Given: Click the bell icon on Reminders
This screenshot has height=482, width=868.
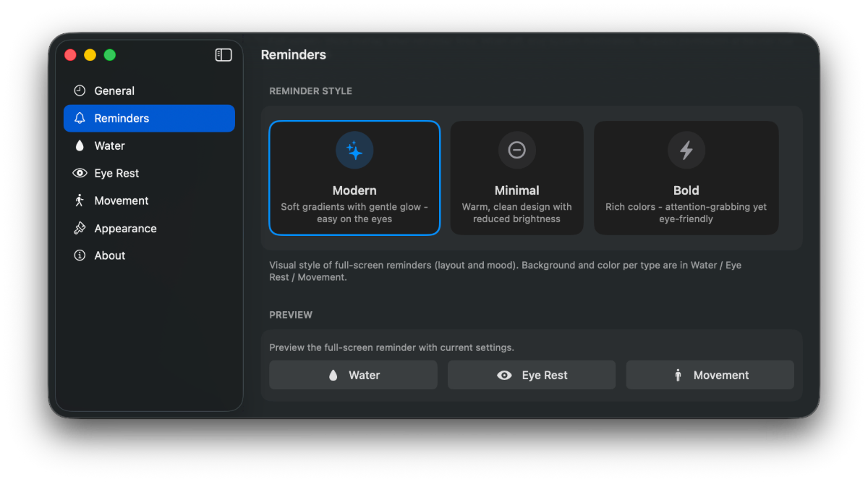Looking at the screenshot, I should 80,118.
